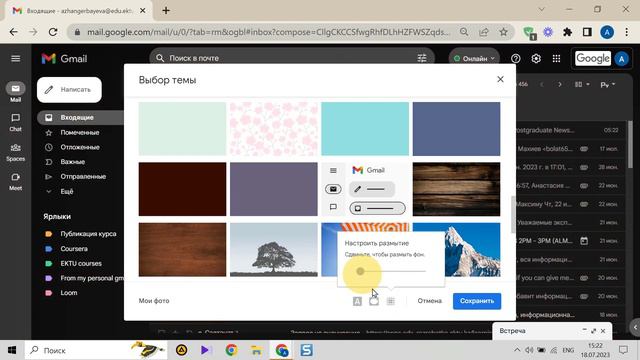Open the green shield extension
Image resolution: width=640 pixels, height=360 pixels.
[x=529, y=33]
